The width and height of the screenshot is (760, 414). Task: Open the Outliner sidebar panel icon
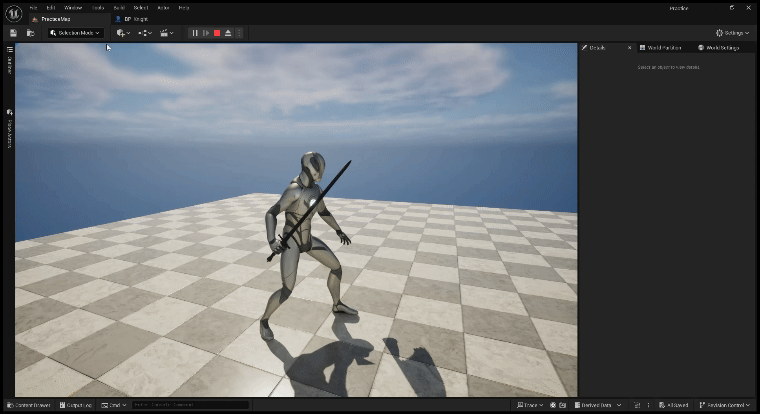coord(9,49)
